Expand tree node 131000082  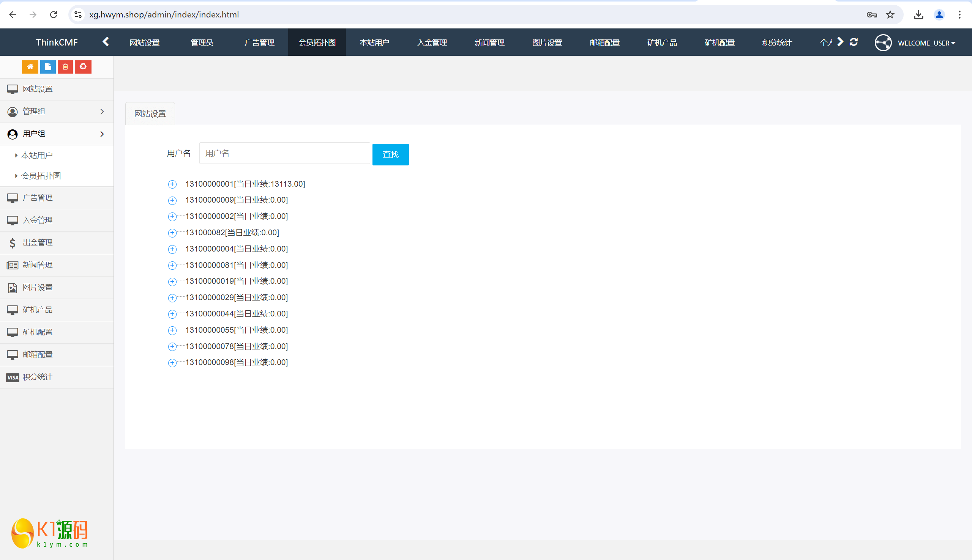point(172,233)
